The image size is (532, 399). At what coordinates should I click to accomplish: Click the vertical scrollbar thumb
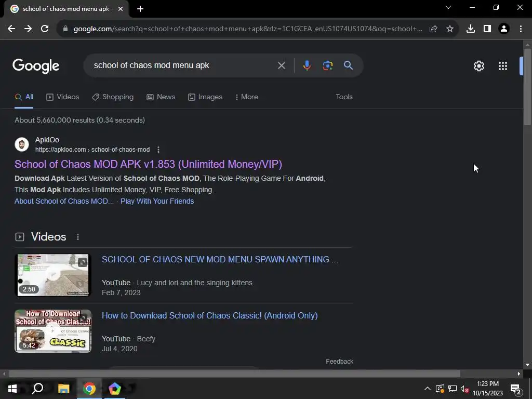(527, 87)
